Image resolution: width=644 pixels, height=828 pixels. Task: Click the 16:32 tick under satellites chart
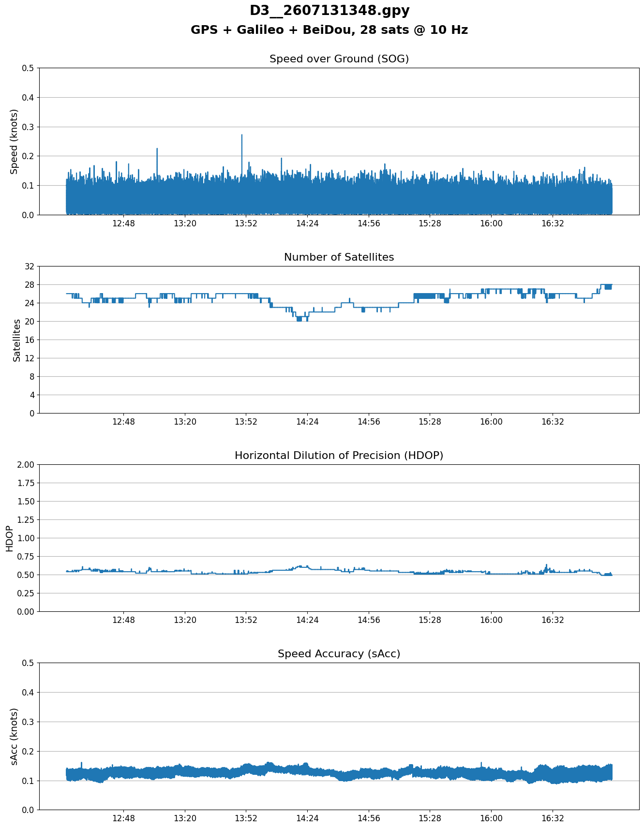coord(553,422)
